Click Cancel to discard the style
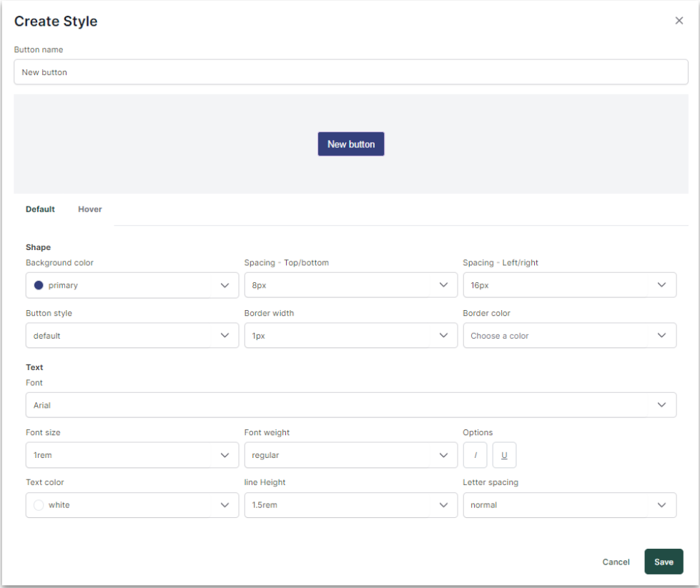 (x=616, y=562)
